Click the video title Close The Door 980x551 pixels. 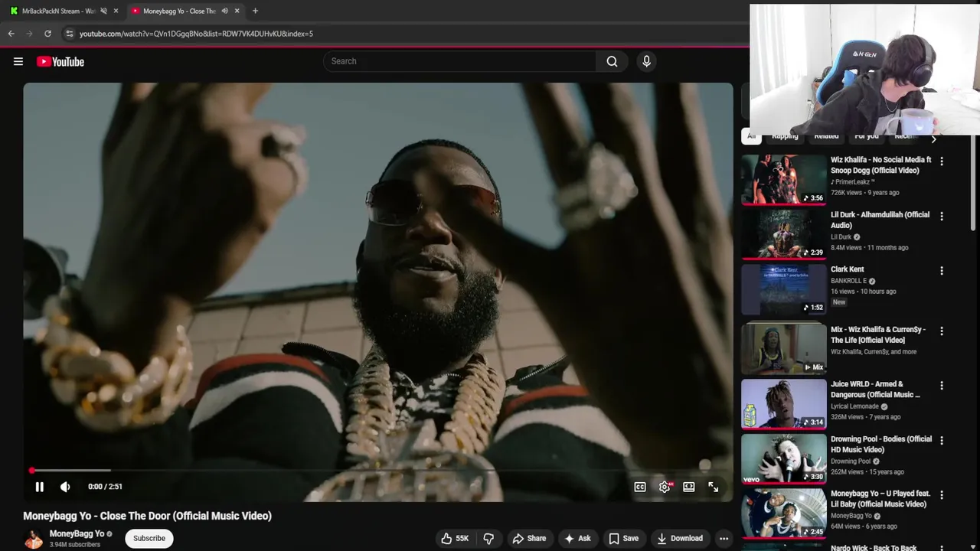(147, 516)
